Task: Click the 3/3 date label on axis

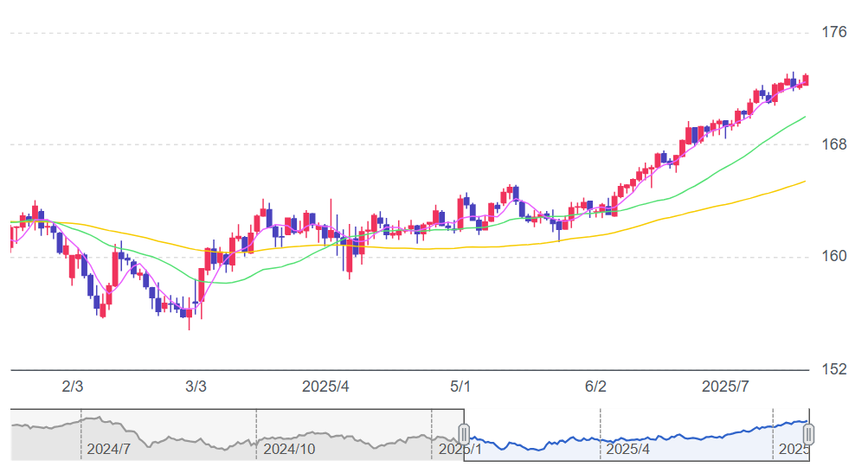Action: 196,387
